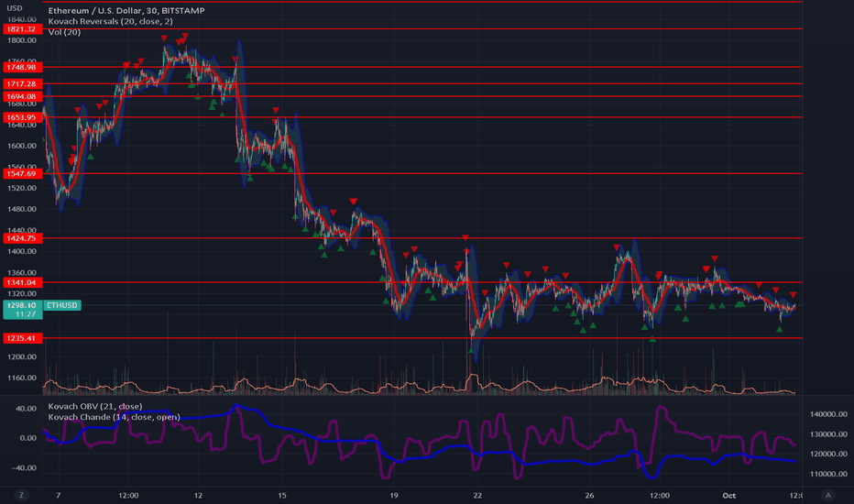This screenshot has width=854, height=504.
Task: Click the 19 date label
Action: [x=394, y=495]
